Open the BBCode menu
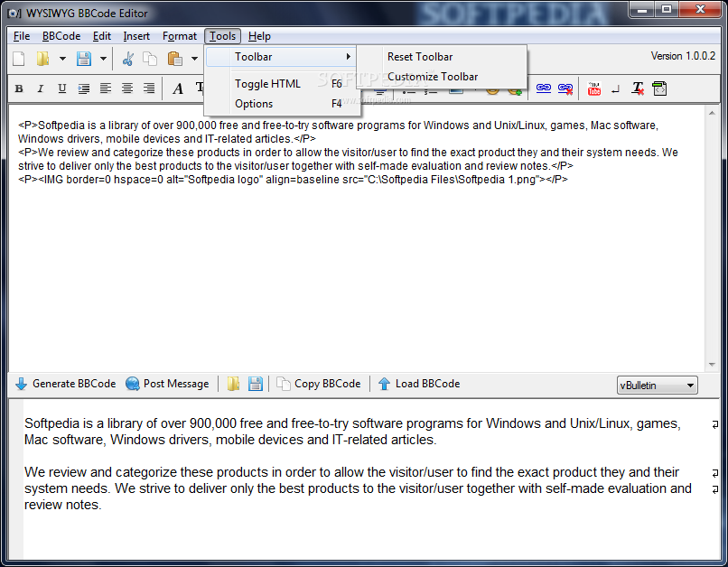This screenshot has height=567, width=728. pos(61,36)
